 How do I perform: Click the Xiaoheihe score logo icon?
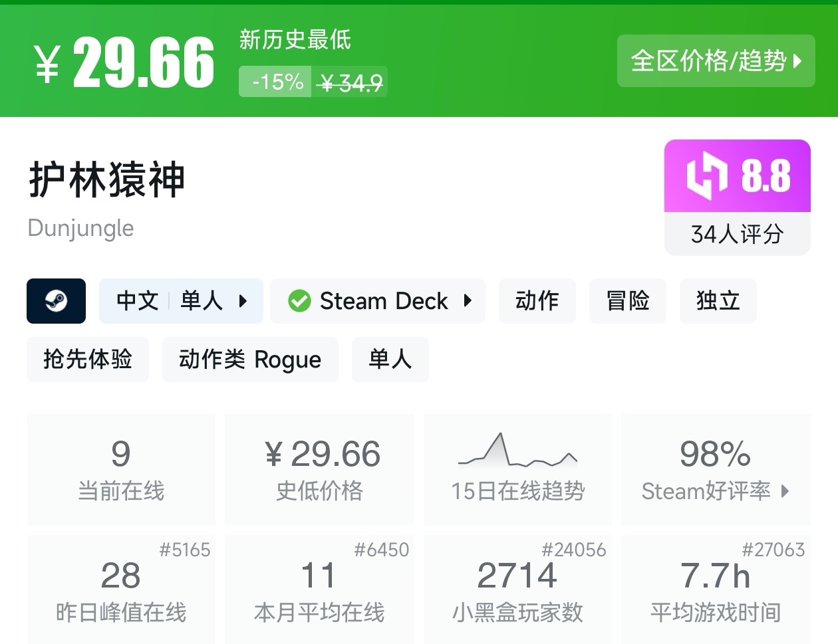tap(706, 176)
